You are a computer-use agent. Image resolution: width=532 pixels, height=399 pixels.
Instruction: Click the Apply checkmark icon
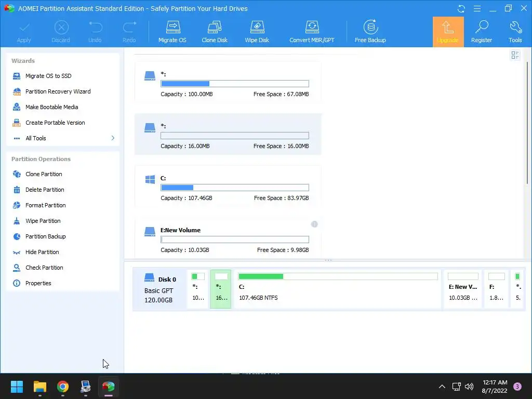tap(24, 32)
